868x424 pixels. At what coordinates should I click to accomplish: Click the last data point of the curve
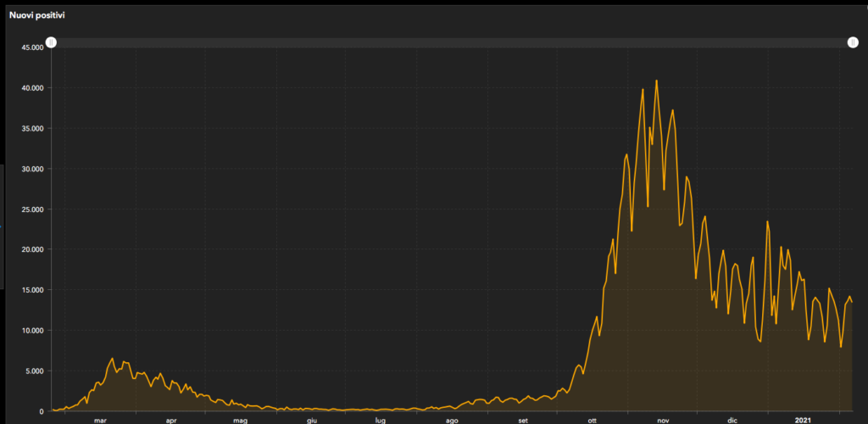point(852,303)
